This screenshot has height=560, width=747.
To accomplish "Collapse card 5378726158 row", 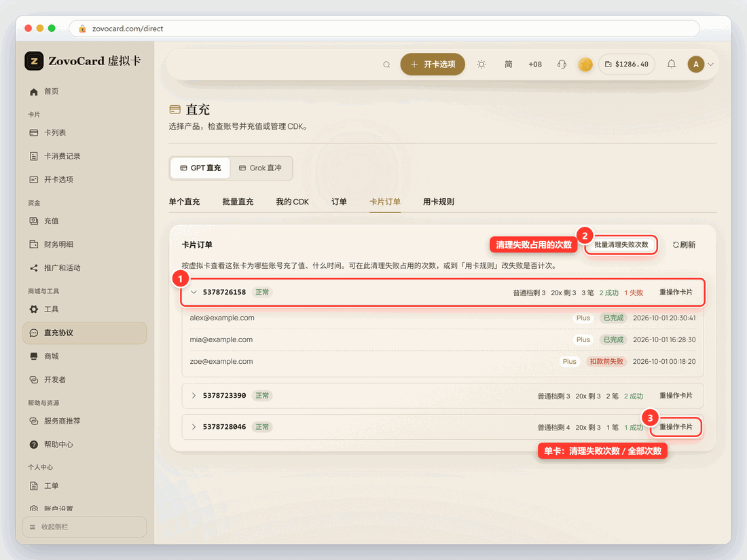I will click(194, 292).
